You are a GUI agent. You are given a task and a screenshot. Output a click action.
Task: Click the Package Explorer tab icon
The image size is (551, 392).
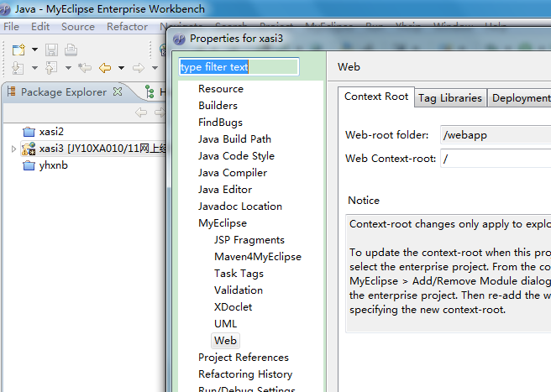tap(12, 91)
